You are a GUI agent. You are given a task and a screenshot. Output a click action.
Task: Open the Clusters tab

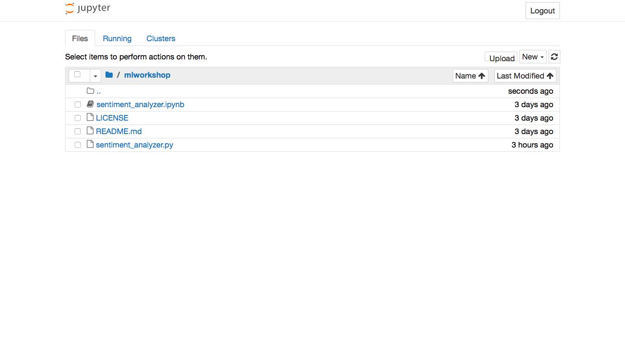(x=161, y=39)
